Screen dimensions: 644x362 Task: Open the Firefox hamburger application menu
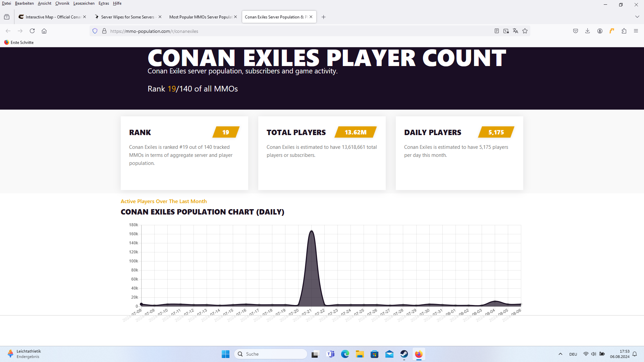click(x=636, y=31)
